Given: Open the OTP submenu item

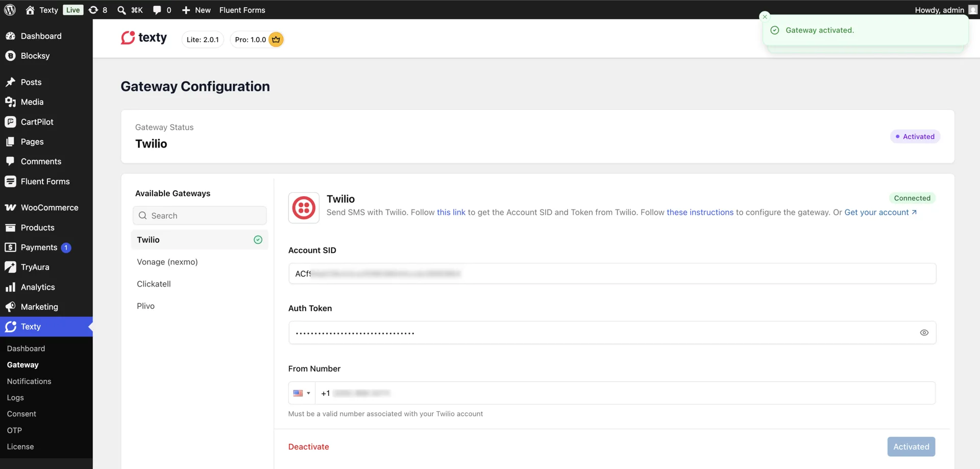Looking at the screenshot, I should coord(14,430).
